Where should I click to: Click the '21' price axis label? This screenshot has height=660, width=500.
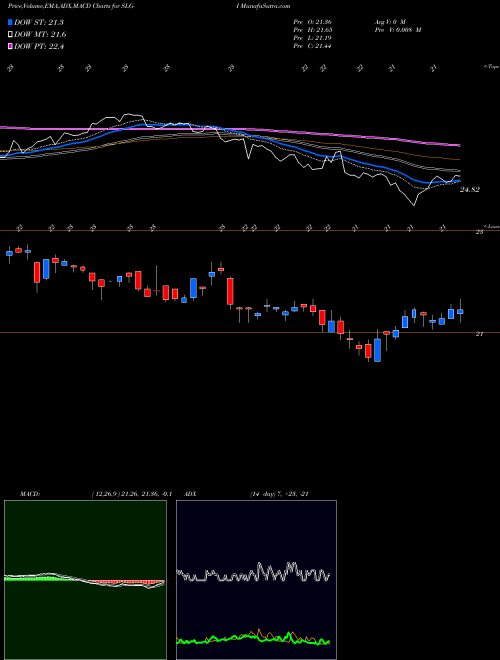pyautogui.click(x=479, y=334)
